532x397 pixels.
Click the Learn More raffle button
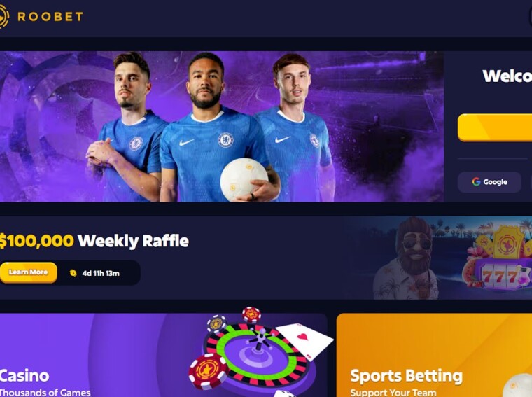[29, 272]
